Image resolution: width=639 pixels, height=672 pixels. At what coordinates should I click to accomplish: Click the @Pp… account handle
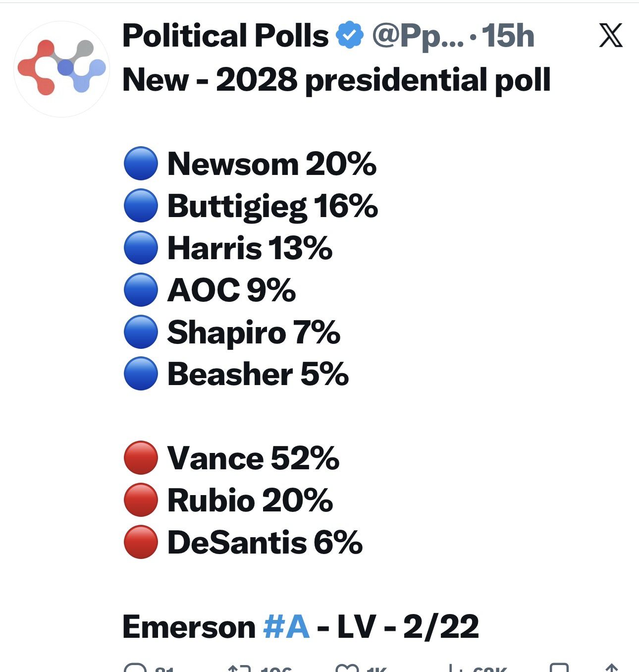click(x=418, y=36)
